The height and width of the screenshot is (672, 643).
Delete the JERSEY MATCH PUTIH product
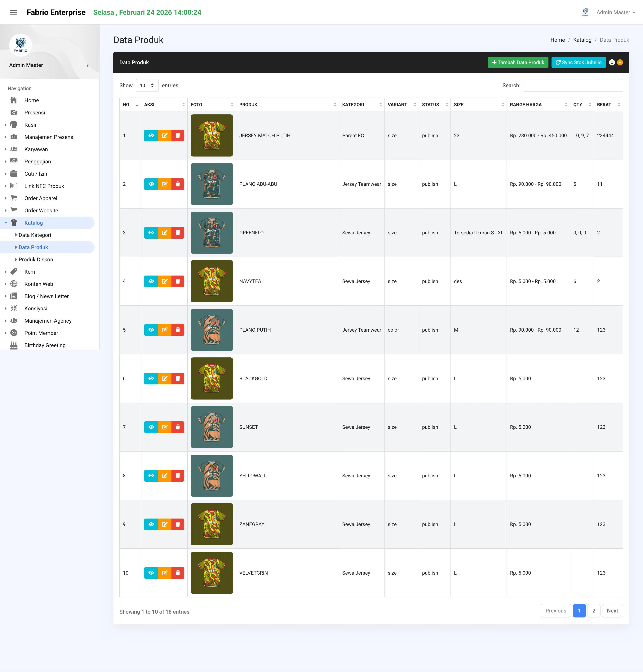(178, 135)
